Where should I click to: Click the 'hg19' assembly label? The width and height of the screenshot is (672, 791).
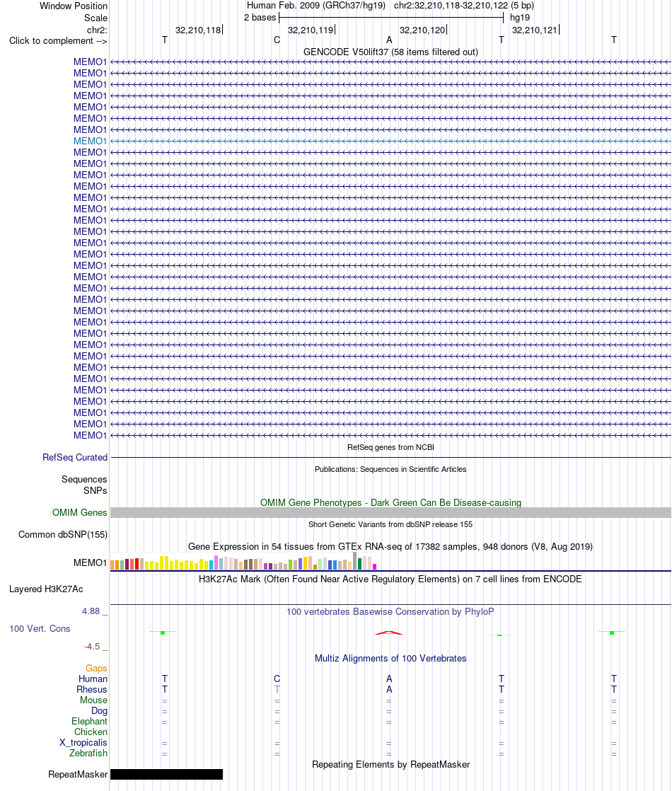[520, 18]
